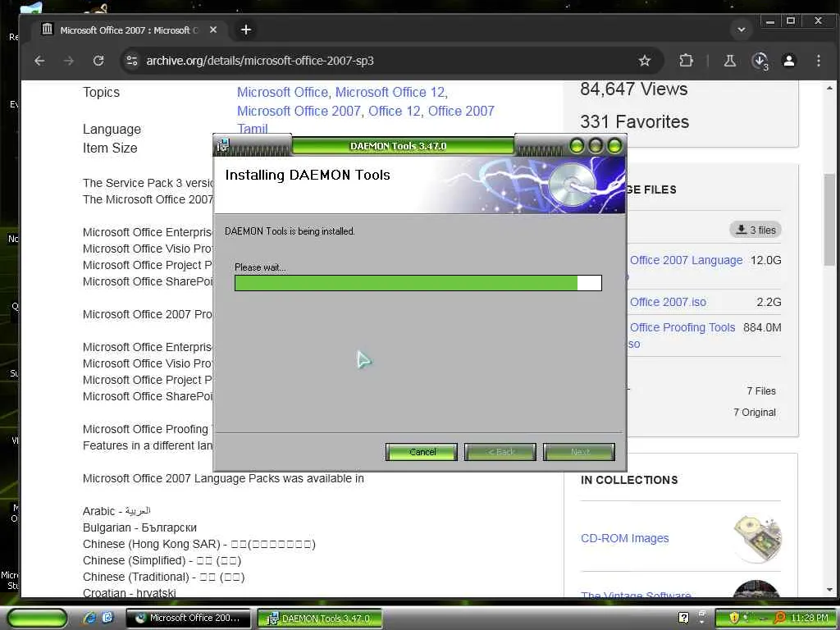Click the Chinese (Simplified) language line
Viewport: 840px width, 630px height.
[x=162, y=560]
